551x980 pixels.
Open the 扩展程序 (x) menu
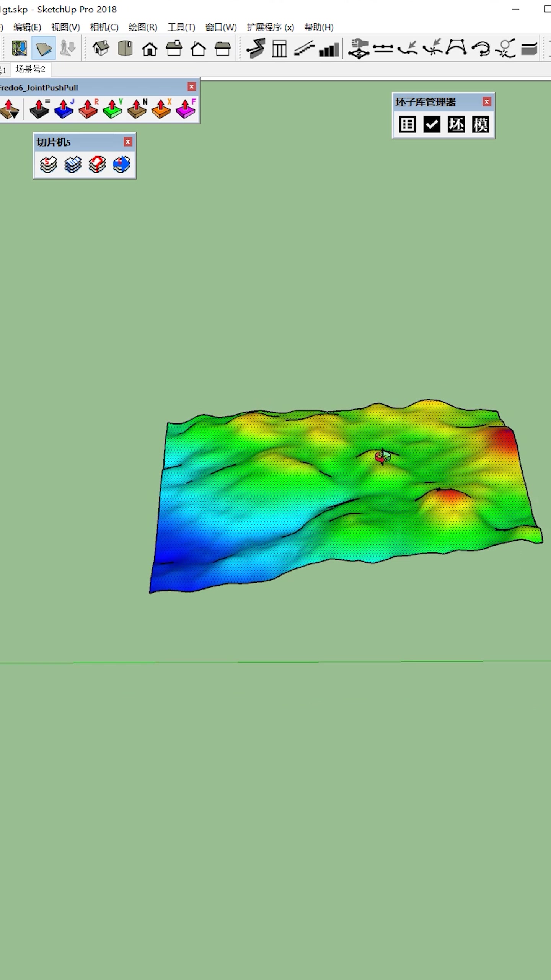tap(271, 27)
